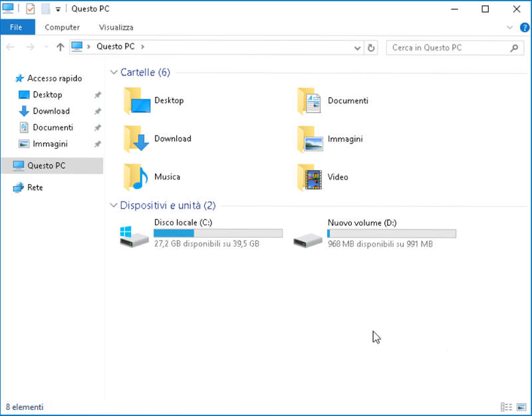Click the Forward navigation arrow
The image size is (532, 416).
click(30, 47)
